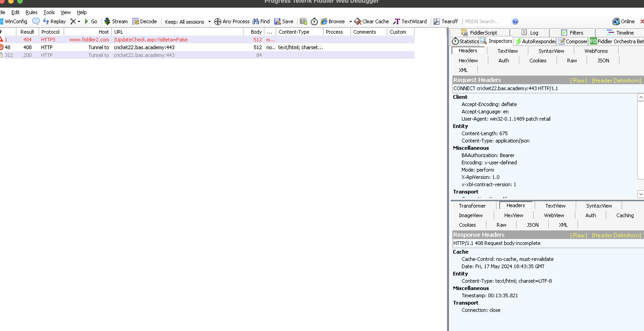Image resolution: width=644 pixels, height=331 pixels.
Task: Expand the Browse dropdown arrow
Action: point(350,22)
